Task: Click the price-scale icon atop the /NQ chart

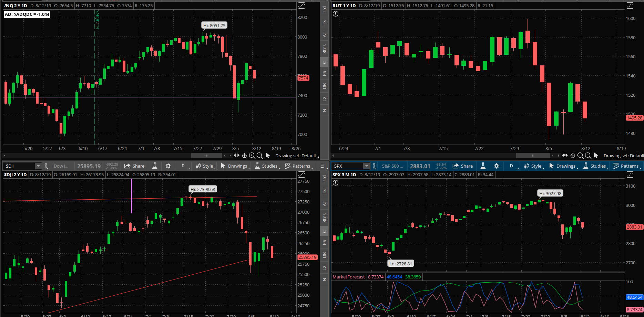Action: coord(301,6)
